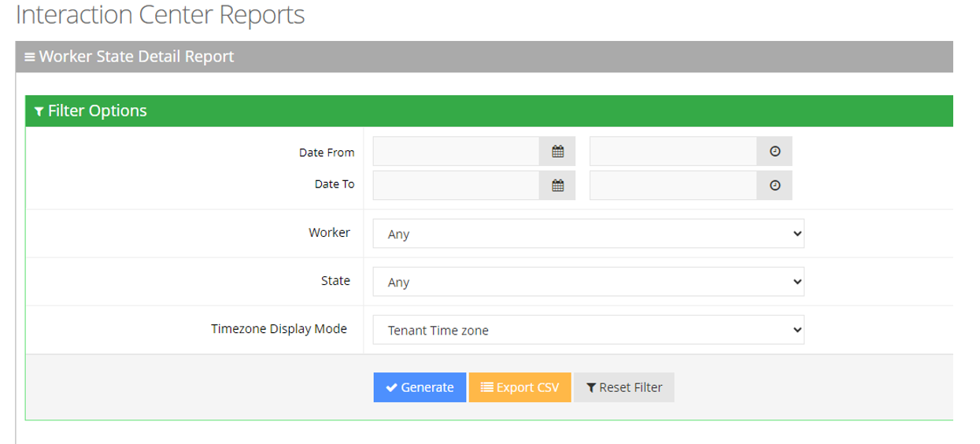
Task: Open the Date To clock time picker
Action: [775, 186]
